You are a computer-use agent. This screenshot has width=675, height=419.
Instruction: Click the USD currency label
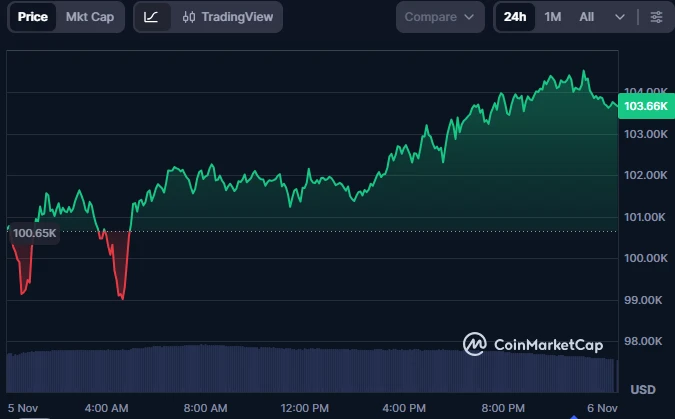(642, 389)
